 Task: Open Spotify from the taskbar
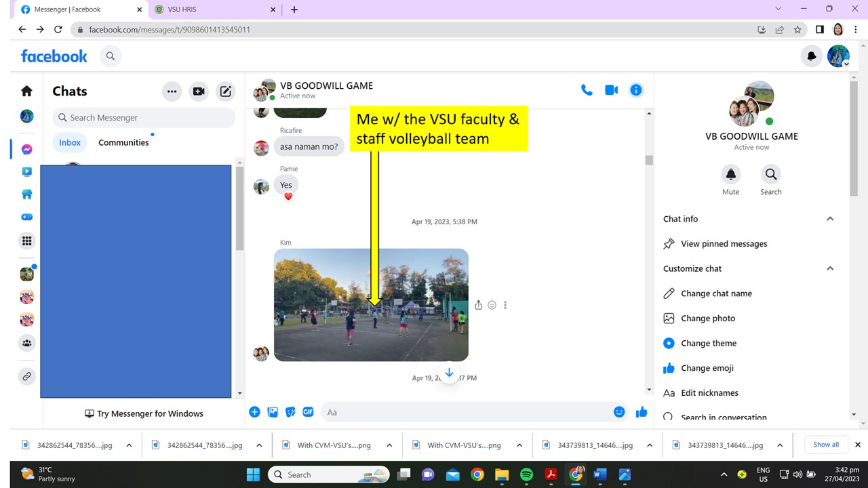526,474
